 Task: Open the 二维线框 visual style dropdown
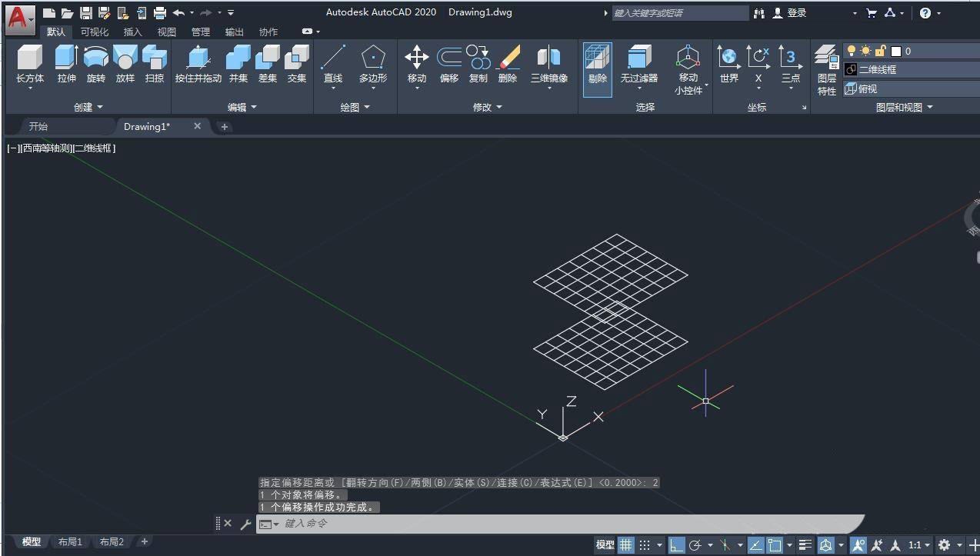tap(912, 69)
